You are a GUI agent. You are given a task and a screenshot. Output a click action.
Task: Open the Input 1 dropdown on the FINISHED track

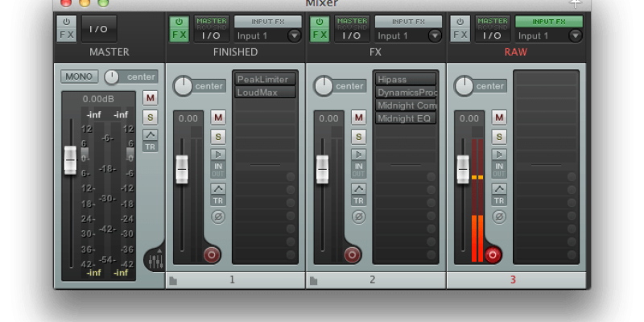pos(295,35)
